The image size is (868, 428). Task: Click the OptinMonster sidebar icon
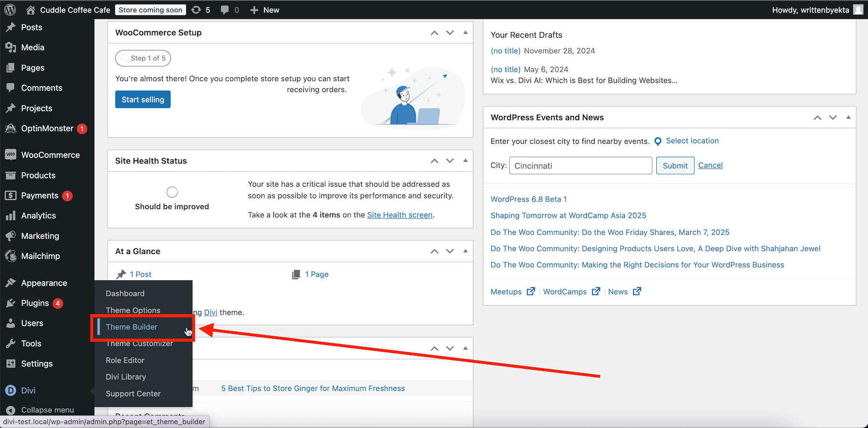11,128
